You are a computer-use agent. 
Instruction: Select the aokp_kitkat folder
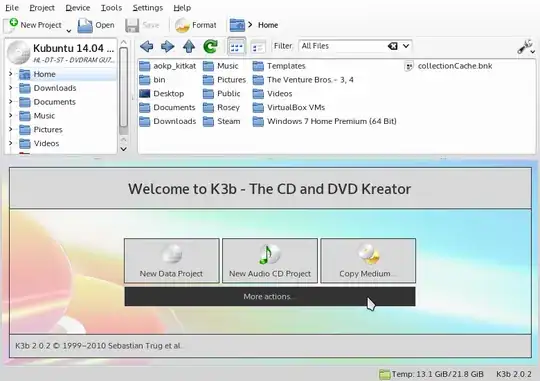coord(168,66)
